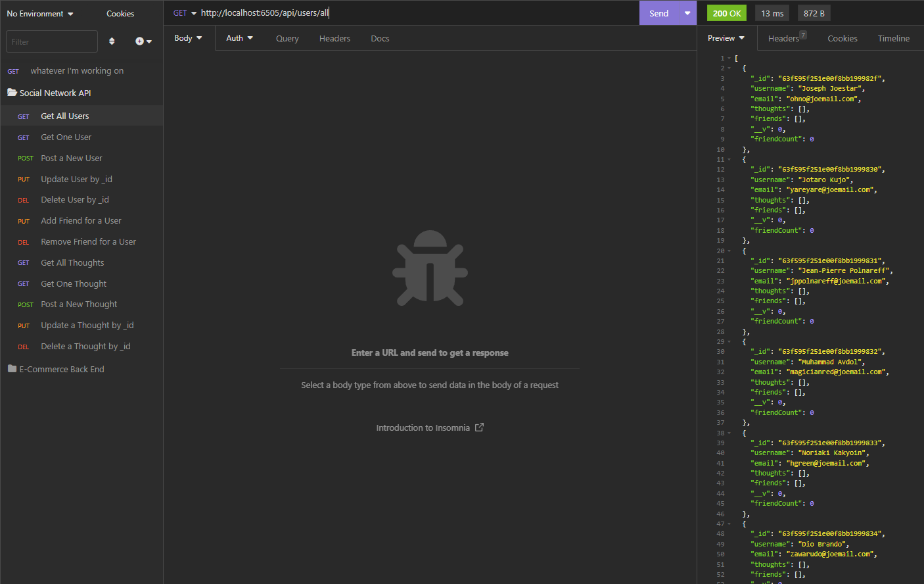Click the "Dio Brando" username value
The image size is (924, 584).
pos(822,545)
